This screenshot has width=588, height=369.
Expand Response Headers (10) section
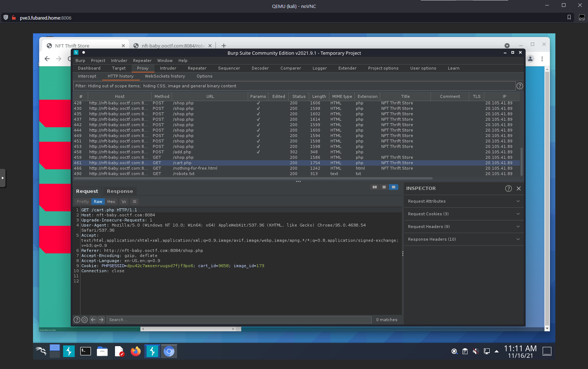464,239
